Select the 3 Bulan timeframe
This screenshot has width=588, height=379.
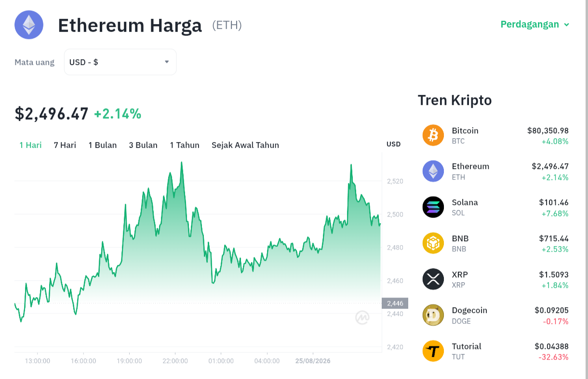(x=143, y=145)
